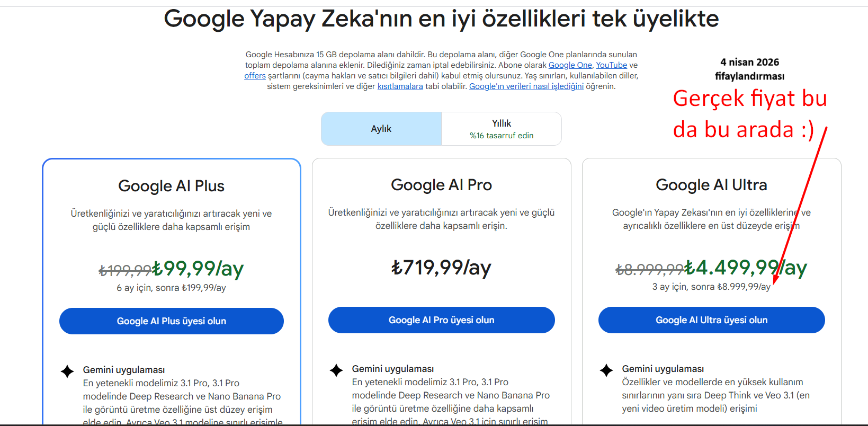868x426 pixels.
Task: Switch to Yıllık billing with %16 savings
Action: [x=502, y=129]
